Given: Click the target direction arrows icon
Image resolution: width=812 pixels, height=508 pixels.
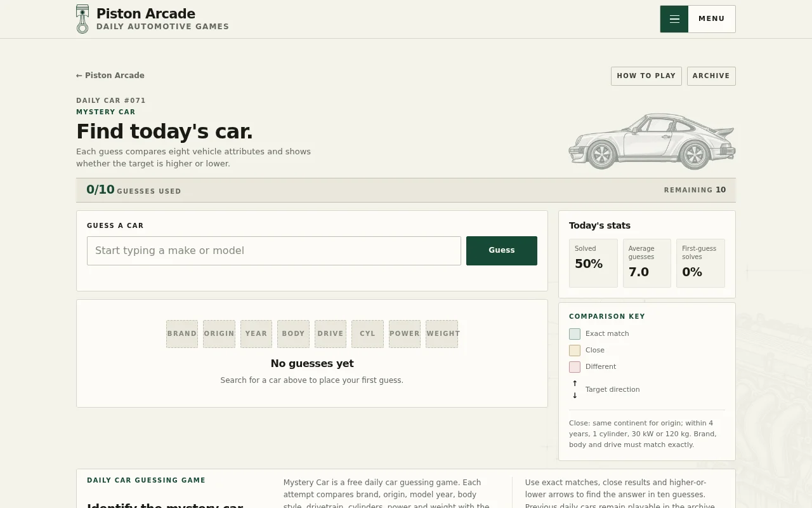Looking at the screenshot, I should click(x=575, y=389).
